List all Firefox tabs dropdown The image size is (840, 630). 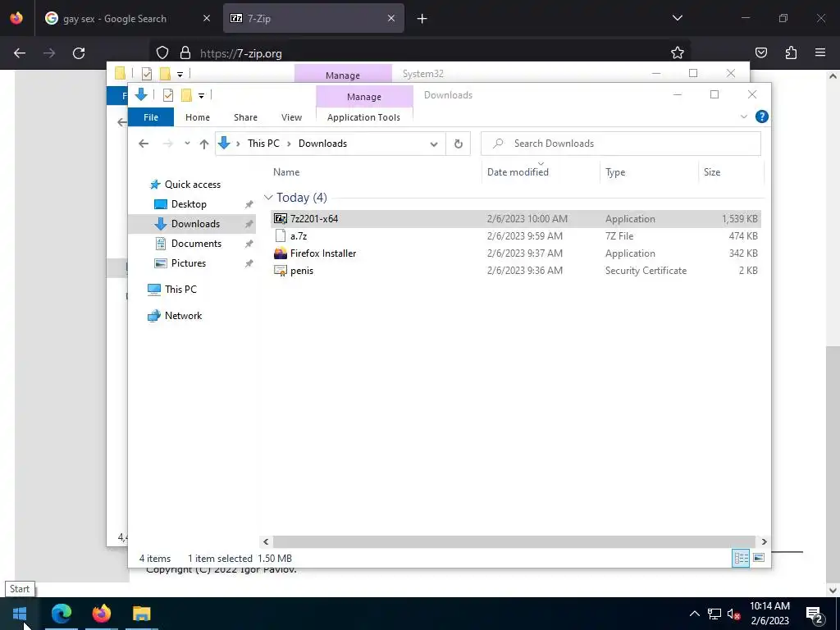coord(677,18)
